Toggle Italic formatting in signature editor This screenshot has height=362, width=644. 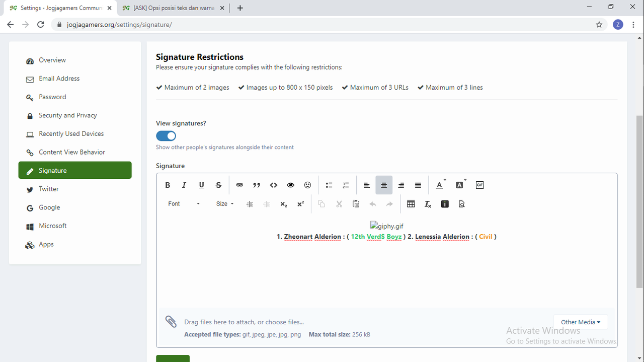click(184, 185)
